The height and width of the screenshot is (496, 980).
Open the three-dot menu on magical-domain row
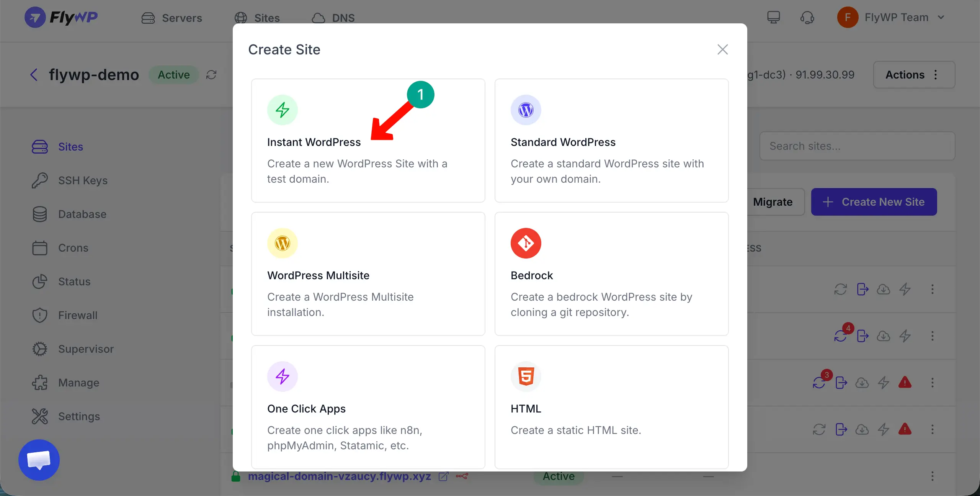pos(933,476)
